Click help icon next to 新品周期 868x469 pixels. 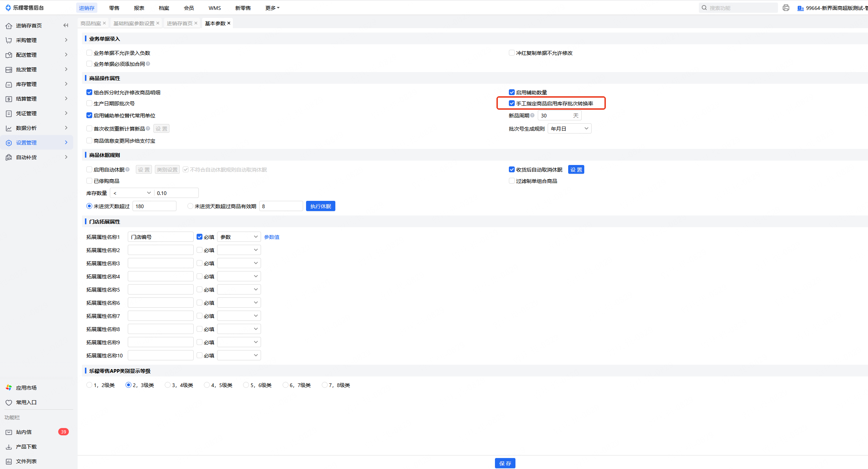tap(532, 116)
